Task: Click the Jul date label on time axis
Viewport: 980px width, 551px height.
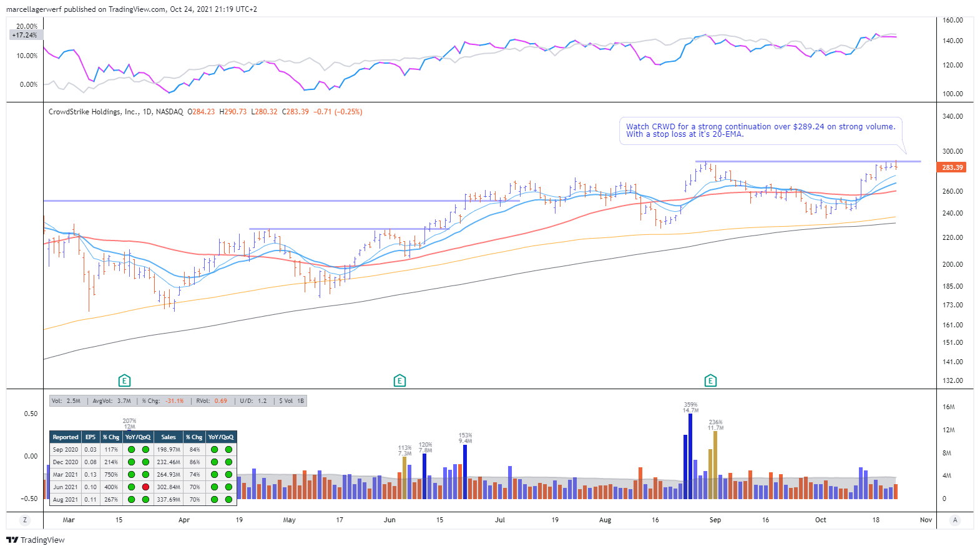Action: coord(500,520)
